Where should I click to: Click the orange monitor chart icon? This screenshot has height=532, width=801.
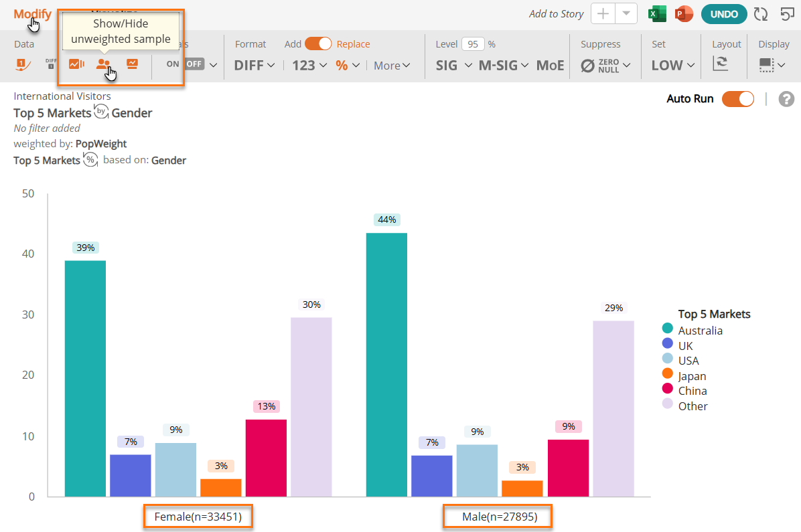(133, 64)
